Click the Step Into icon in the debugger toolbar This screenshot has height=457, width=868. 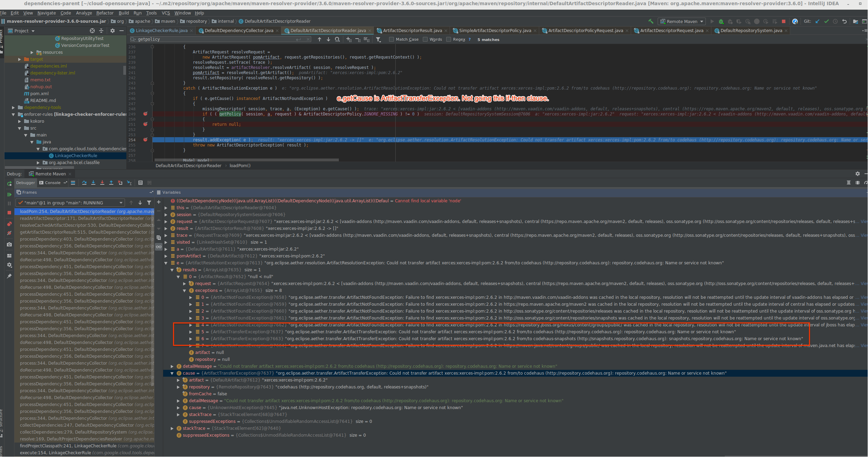(x=93, y=183)
